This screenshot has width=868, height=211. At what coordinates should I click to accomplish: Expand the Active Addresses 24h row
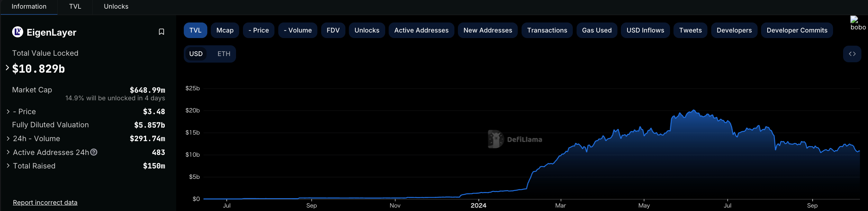pos(8,152)
